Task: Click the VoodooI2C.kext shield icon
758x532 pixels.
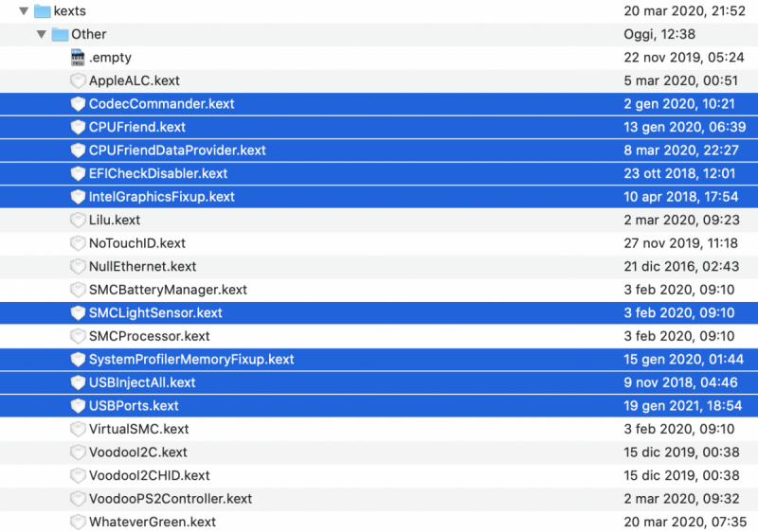Action: tap(78, 452)
